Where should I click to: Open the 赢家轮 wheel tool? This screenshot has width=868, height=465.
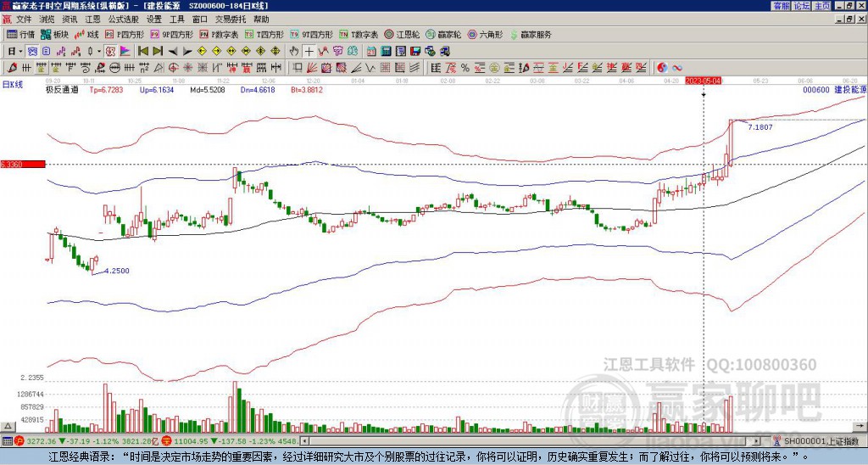[443, 34]
